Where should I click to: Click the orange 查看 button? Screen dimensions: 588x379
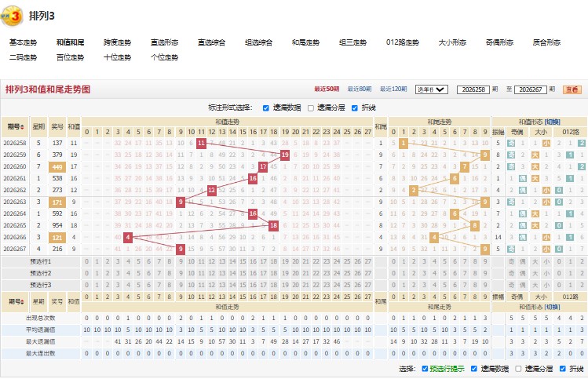coord(572,89)
